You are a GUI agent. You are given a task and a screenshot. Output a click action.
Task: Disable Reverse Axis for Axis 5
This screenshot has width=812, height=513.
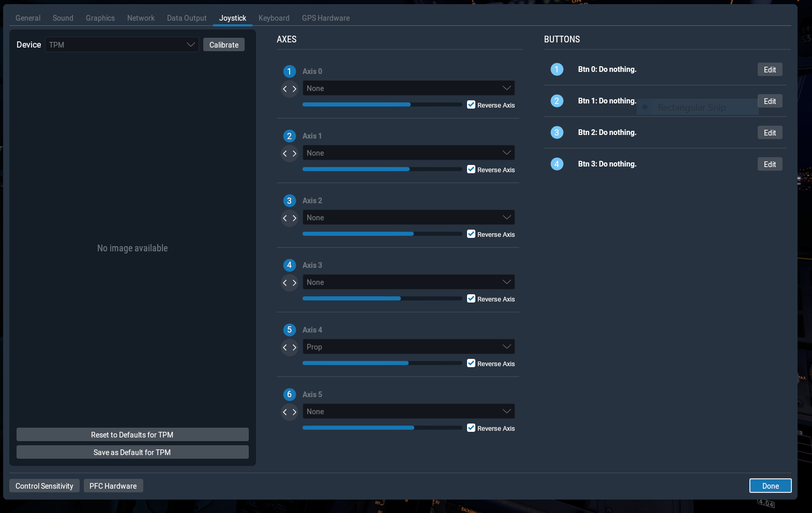coord(471,428)
